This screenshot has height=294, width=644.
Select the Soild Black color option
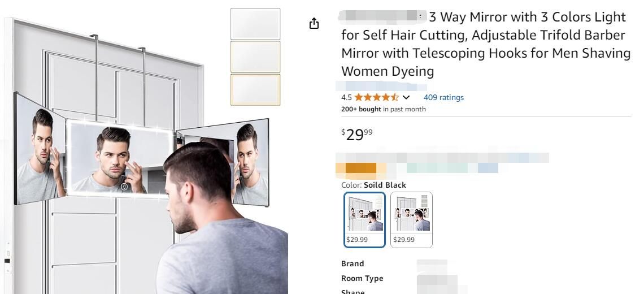364,219
